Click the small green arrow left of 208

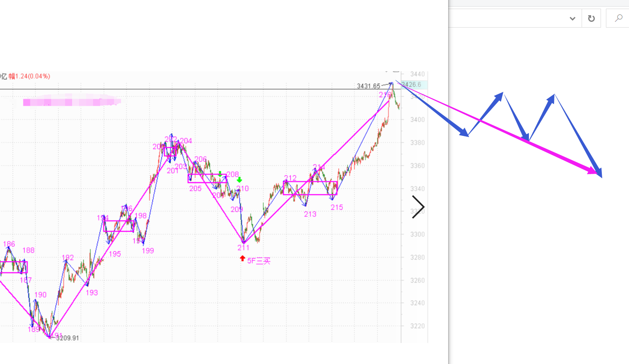(x=220, y=174)
